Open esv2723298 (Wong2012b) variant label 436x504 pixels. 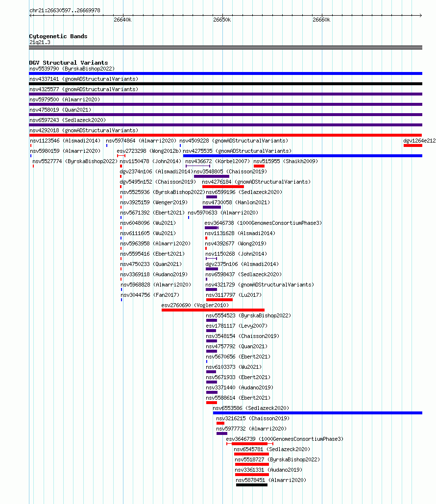coord(149,151)
